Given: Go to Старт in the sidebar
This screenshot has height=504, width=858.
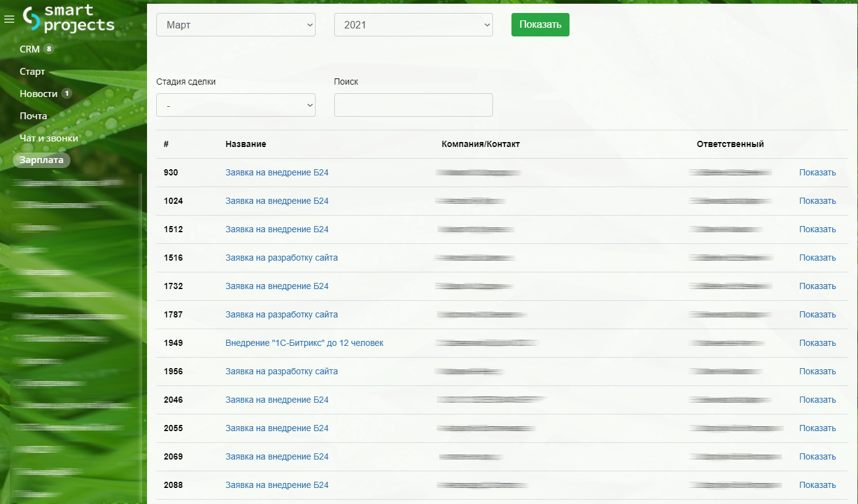Looking at the screenshot, I should click(x=32, y=72).
